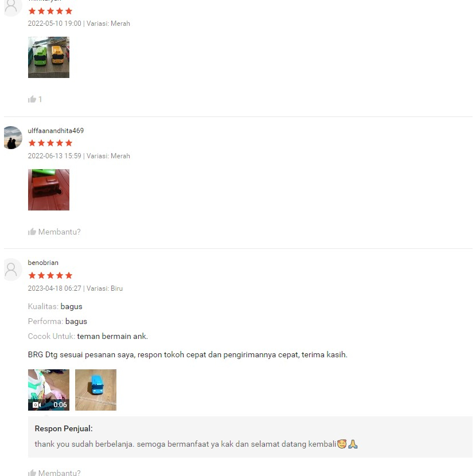Click the helpful count 1 on first review
476x476 pixels.
click(x=40, y=99)
